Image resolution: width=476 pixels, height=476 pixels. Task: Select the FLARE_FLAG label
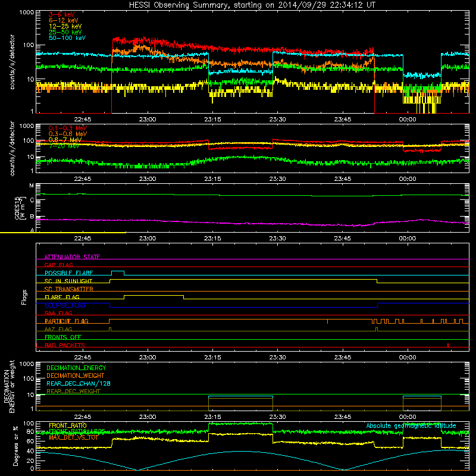[x=62, y=297]
